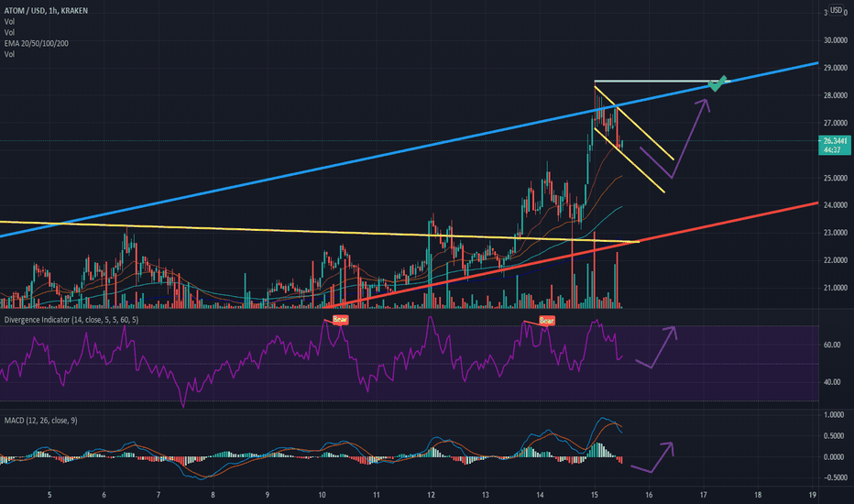Select the EMA 20/50/100/200 indicator legend
Image resolution: width=854 pixels, height=504 pixels.
tap(37, 43)
